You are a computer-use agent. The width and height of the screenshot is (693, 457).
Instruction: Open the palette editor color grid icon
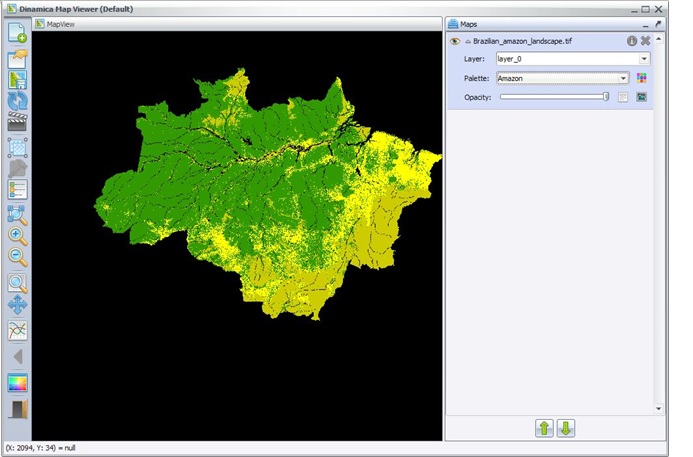pyautogui.click(x=642, y=78)
